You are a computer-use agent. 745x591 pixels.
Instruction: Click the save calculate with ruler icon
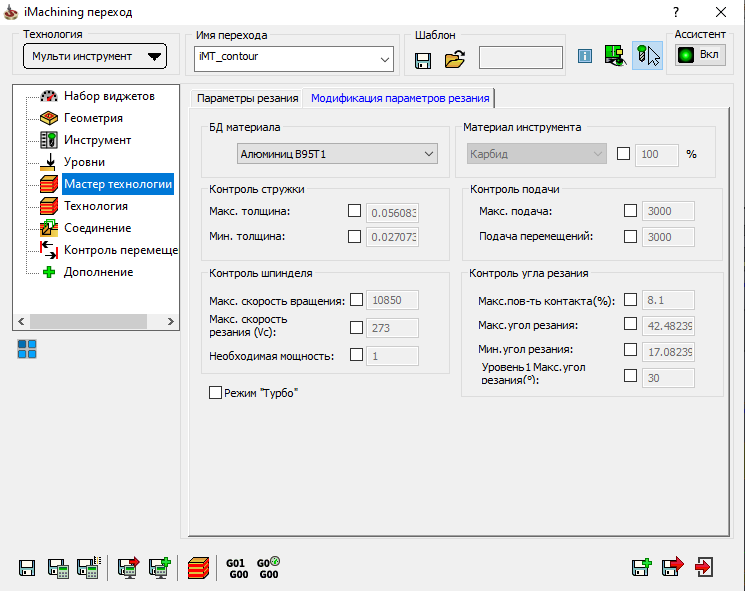click(x=89, y=567)
